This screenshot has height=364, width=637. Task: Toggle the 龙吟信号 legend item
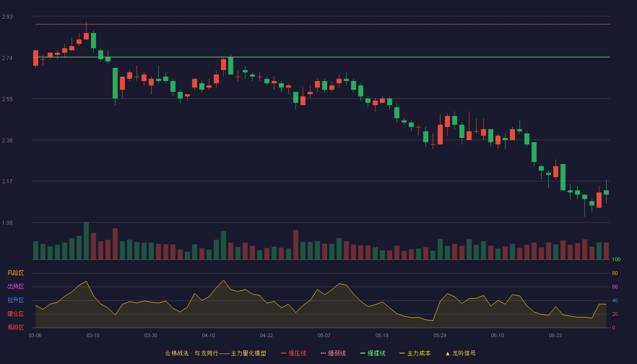[x=460, y=353]
